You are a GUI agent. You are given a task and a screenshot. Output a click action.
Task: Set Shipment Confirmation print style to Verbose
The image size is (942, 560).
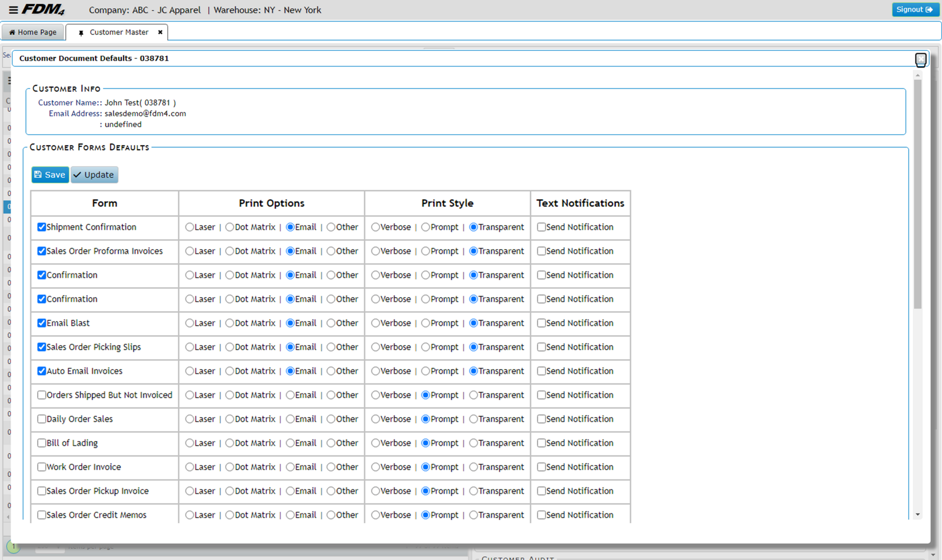click(x=375, y=227)
